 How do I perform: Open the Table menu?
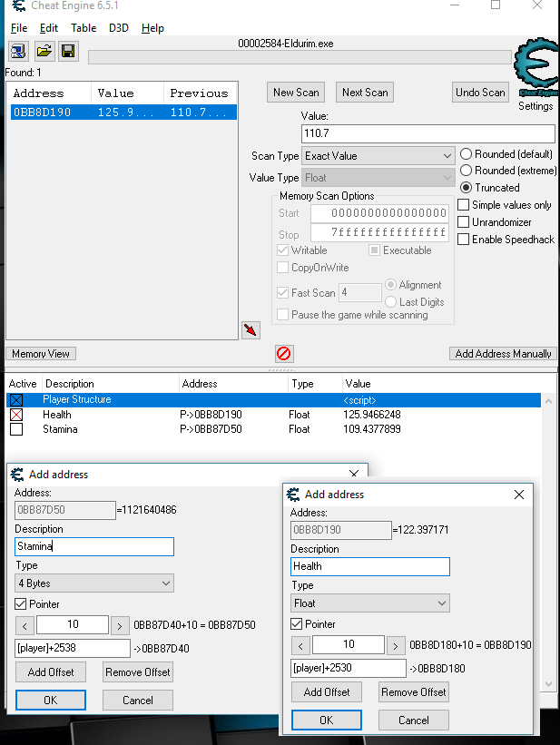(x=84, y=28)
